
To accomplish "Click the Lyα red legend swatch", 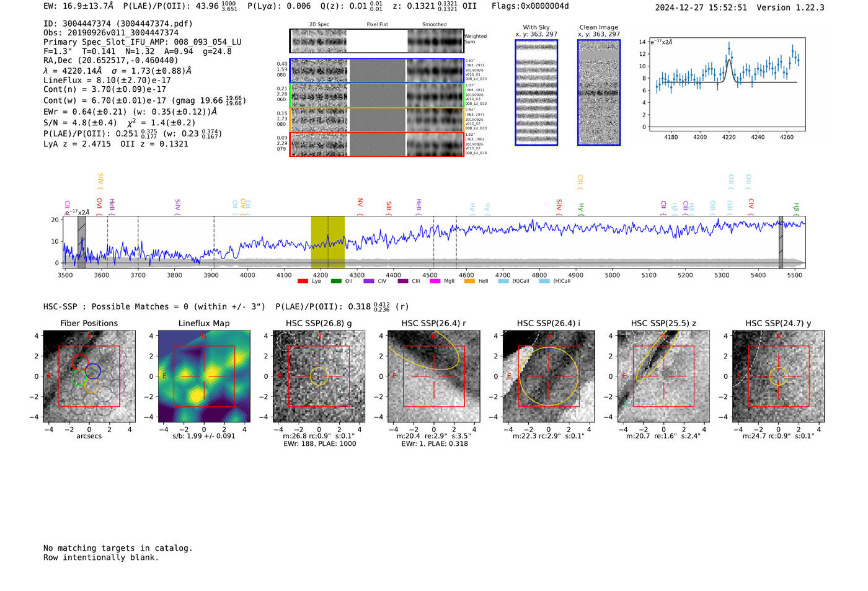I will (303, 281).
